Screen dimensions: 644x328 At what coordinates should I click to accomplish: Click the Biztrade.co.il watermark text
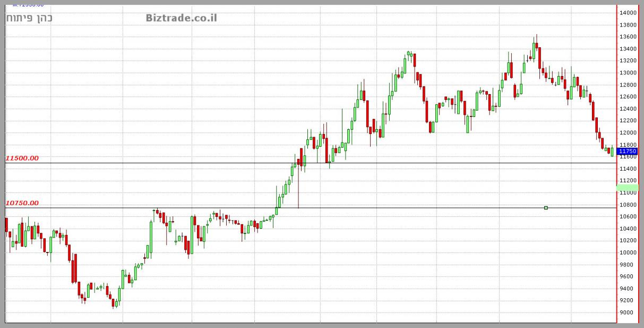click(181, 18)
